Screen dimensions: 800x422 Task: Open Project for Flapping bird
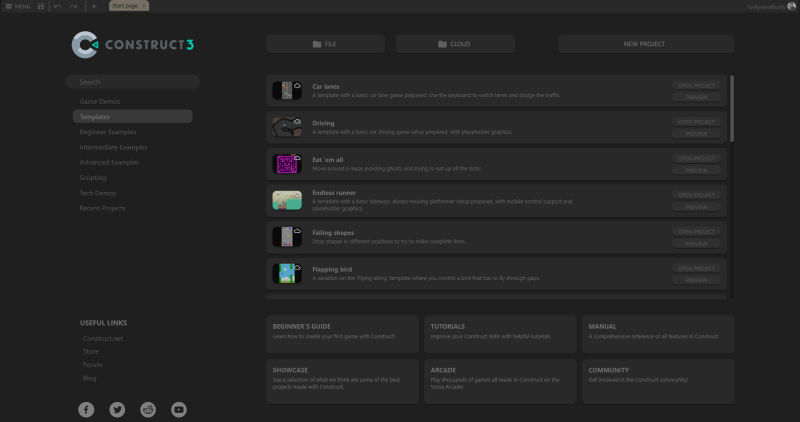tap(696, 268)
